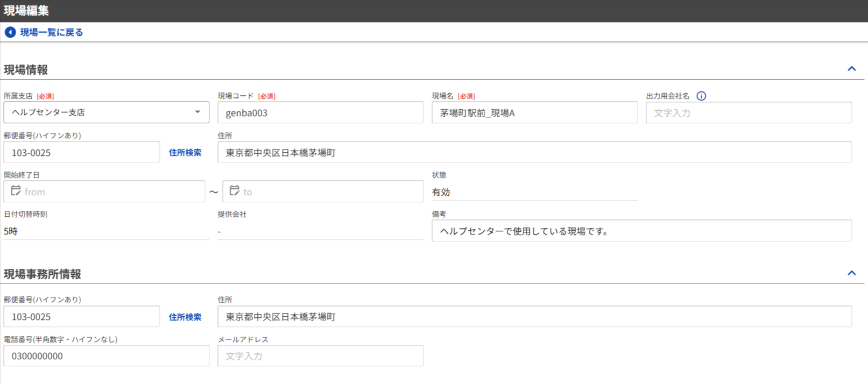Click the 電話番号 phone number field
The width and height of the screenshot is (868, 384).
(x=106, y=356)
